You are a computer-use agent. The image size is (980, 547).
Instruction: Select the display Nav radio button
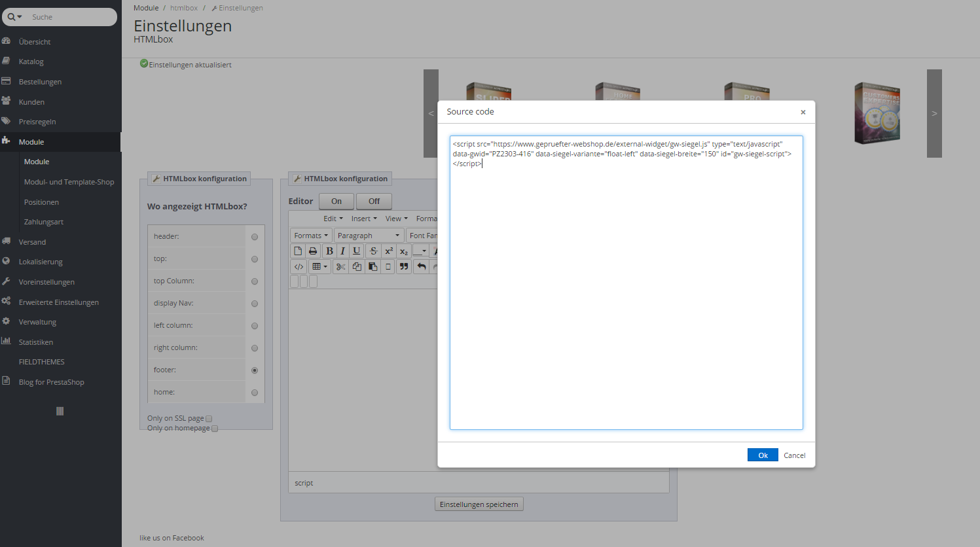point(255,304)
